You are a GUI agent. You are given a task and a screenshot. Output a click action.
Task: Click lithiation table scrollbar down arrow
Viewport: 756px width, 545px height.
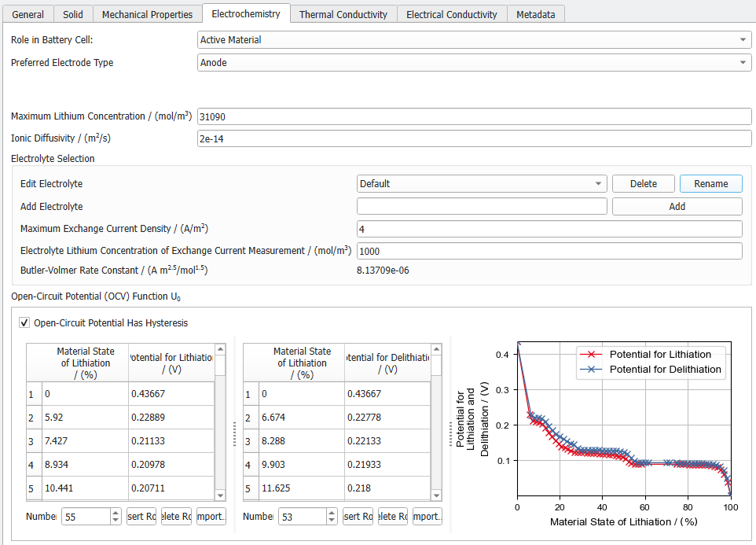(x=220, y=495)
